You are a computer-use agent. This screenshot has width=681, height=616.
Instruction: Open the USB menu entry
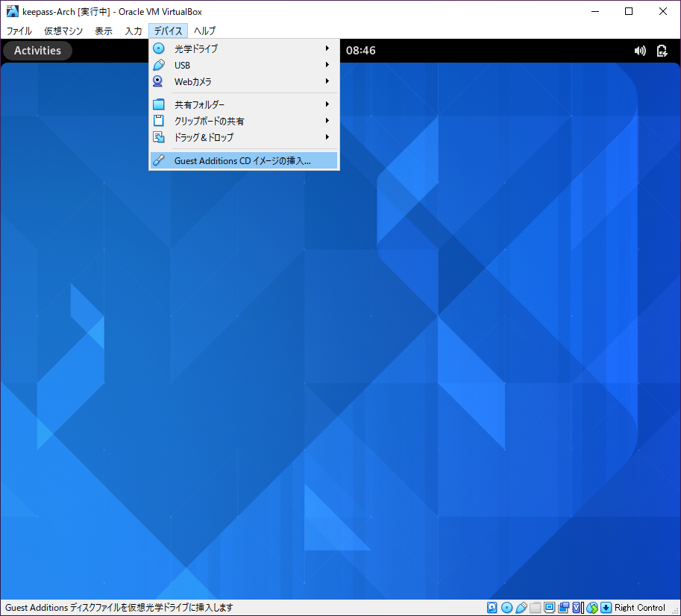pyautogui.click(x=183, y=65)
